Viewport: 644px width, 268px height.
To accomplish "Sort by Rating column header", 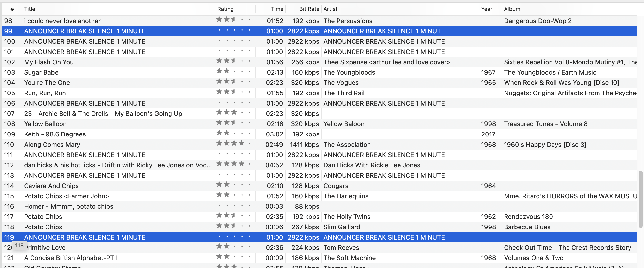I will (x=225, y=9).
